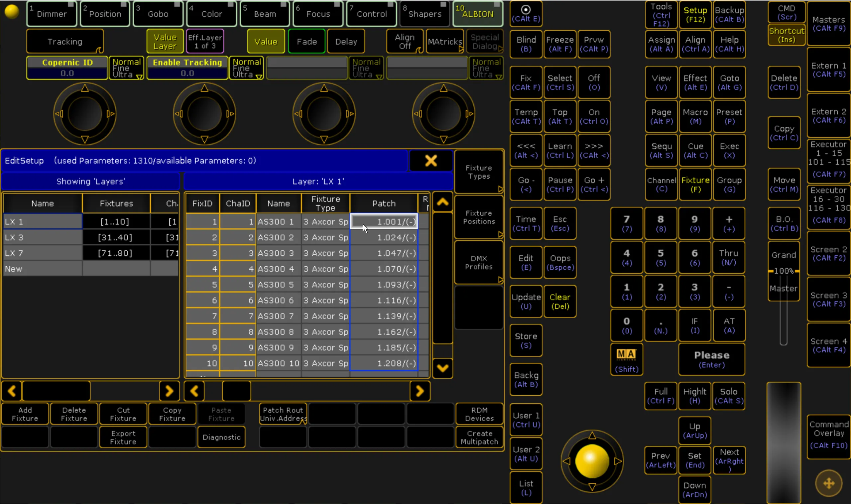Expand the Fixture Types submenu

(478, 172)
